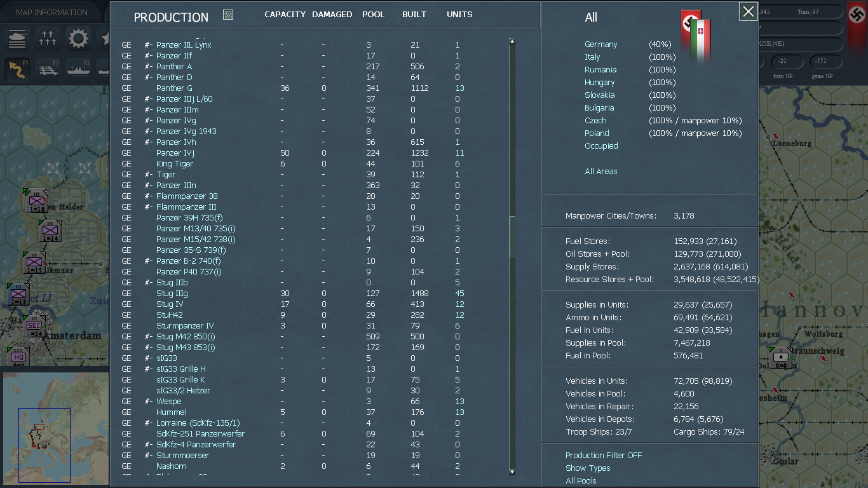Click the chart icon beside PRODUCTION title
868x488 pixels.
point(228,15)
